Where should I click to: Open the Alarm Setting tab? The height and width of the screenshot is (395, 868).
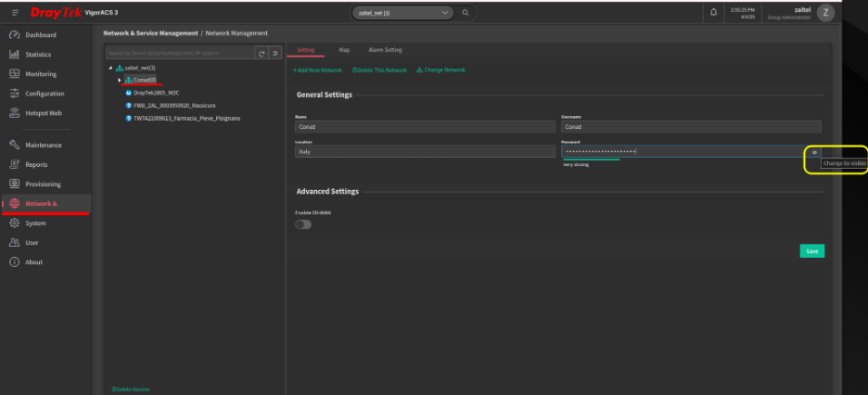[x=385, y=50]
